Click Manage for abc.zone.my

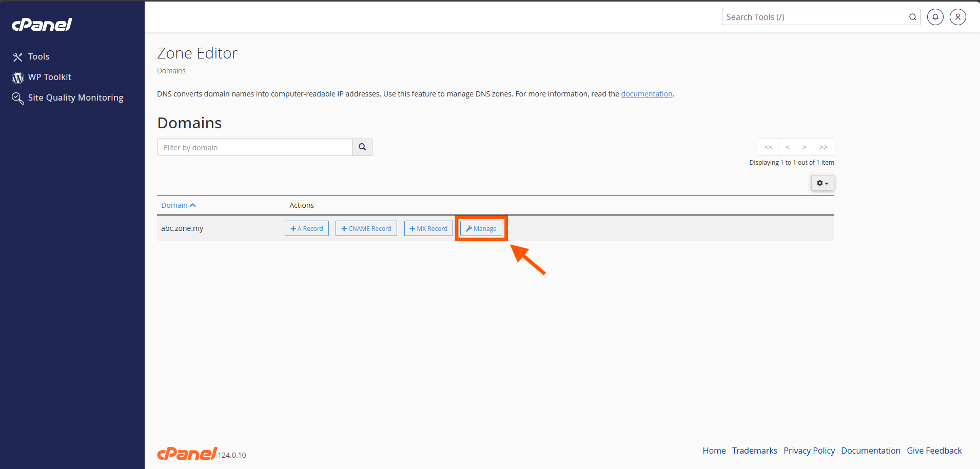[x=481, y=228]
